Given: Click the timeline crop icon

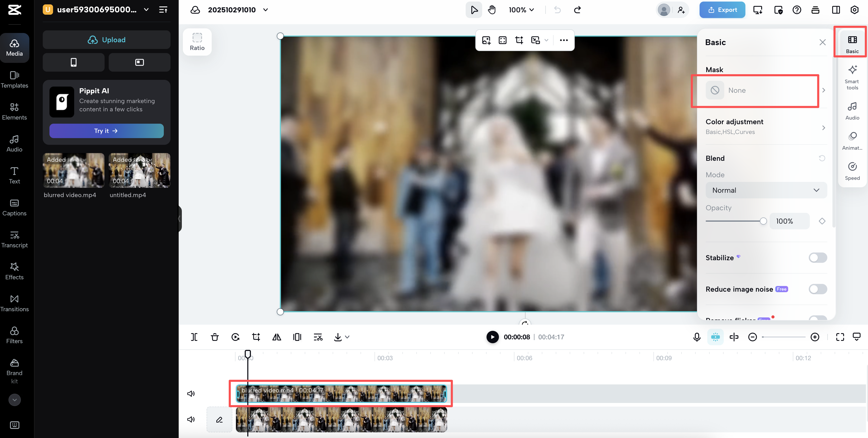Looking at the screenshot, I should coord(256,337).
